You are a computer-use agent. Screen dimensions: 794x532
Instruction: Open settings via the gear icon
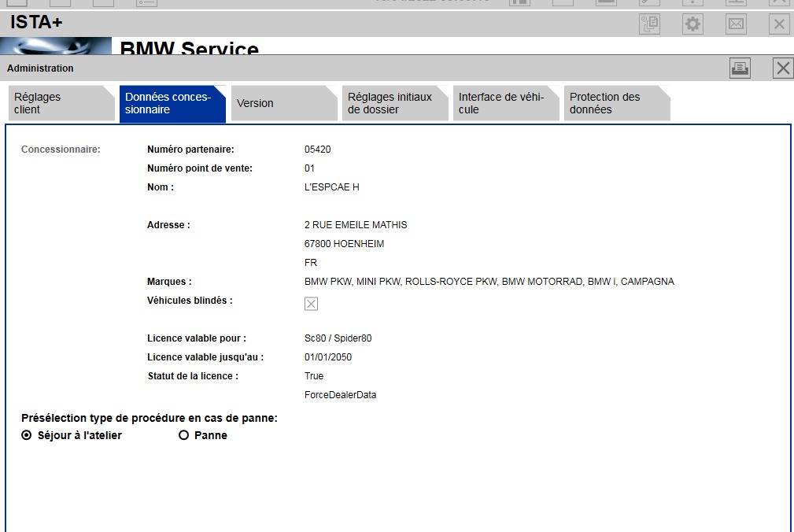pyautogui.click(x=692, y=24)
